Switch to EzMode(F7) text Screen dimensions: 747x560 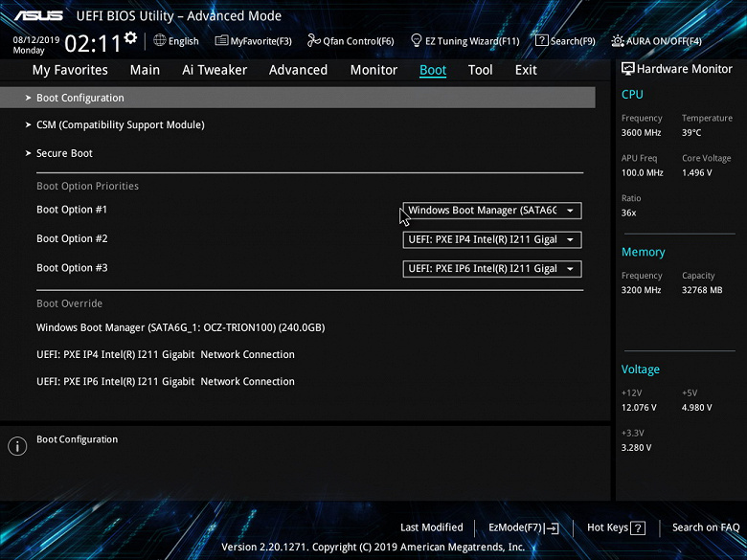point(515,527)
